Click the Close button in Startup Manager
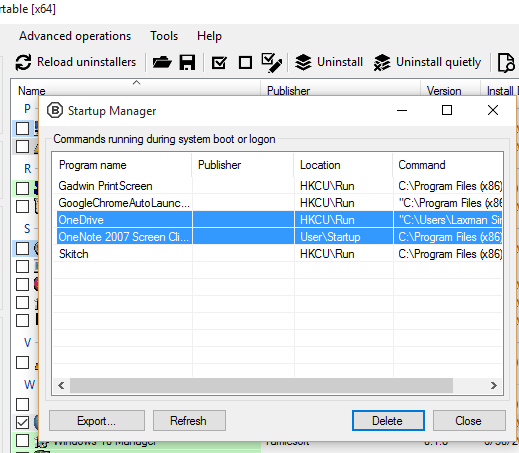The width and height of the screenshot is (519, 453). click(x=469, y=421)
